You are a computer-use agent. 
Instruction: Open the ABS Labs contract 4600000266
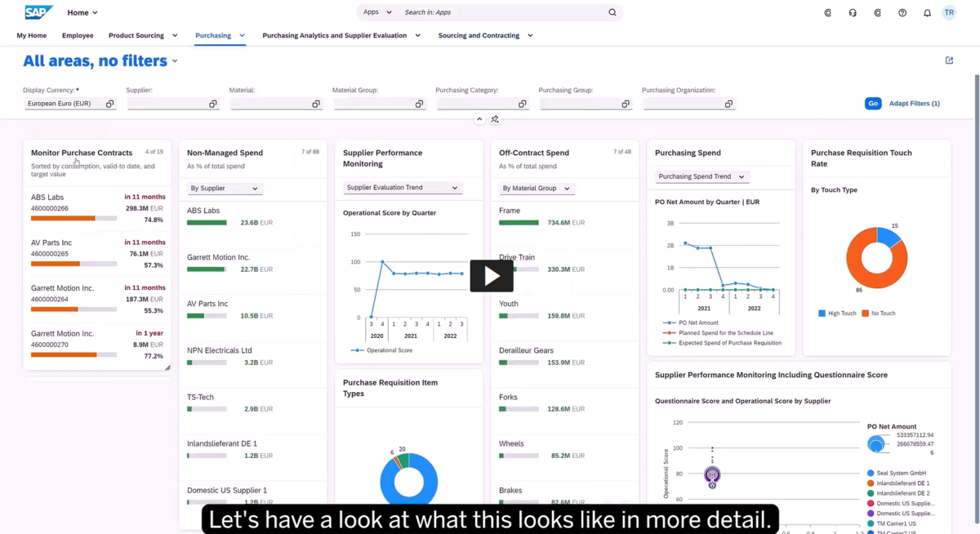(x=97, y=208)
